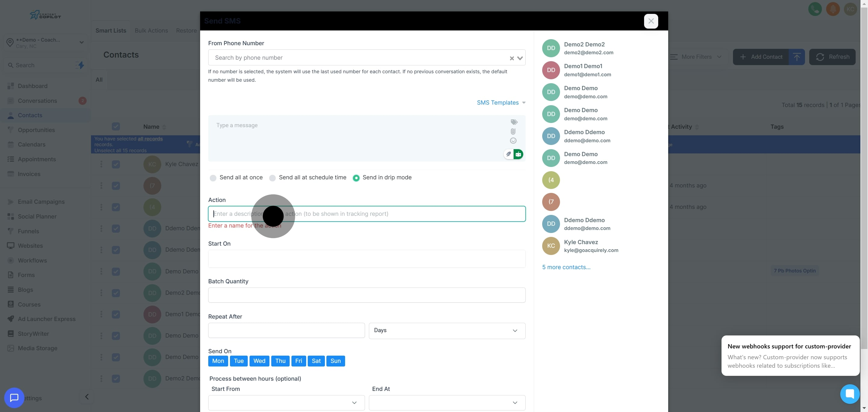Viewport: 868px width, 412px height.
Task: Select Send all at schedule time option
Action: (x=272, y=178)
